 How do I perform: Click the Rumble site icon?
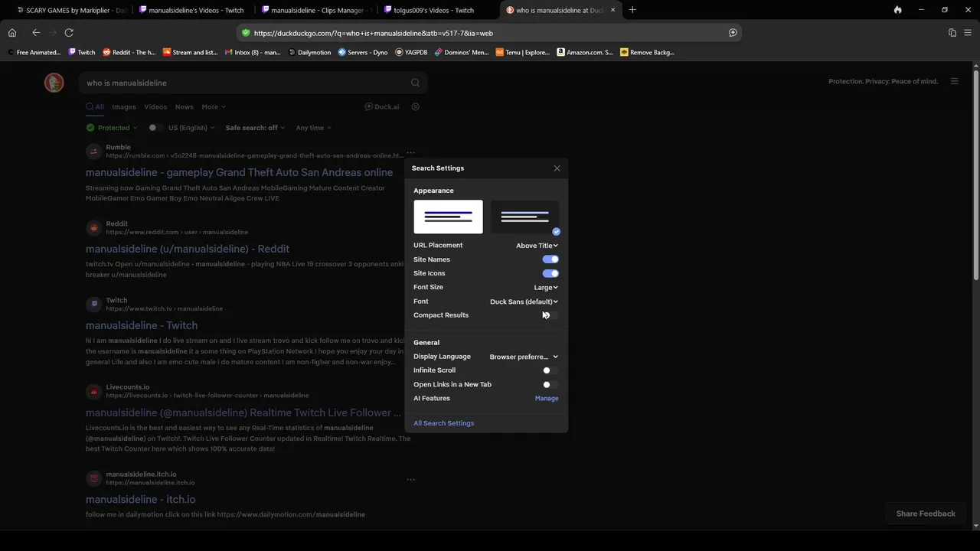tap(93, 152)
